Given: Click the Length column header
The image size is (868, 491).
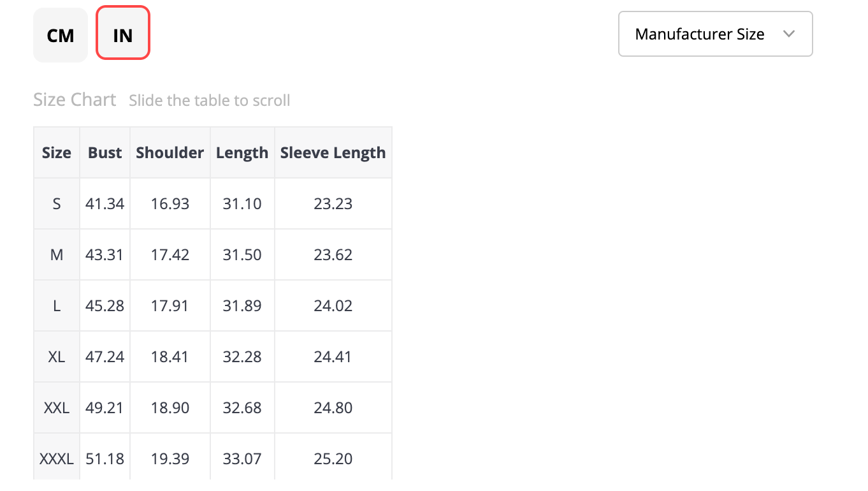Looking at the screenshot, I should tap(242, 152).
